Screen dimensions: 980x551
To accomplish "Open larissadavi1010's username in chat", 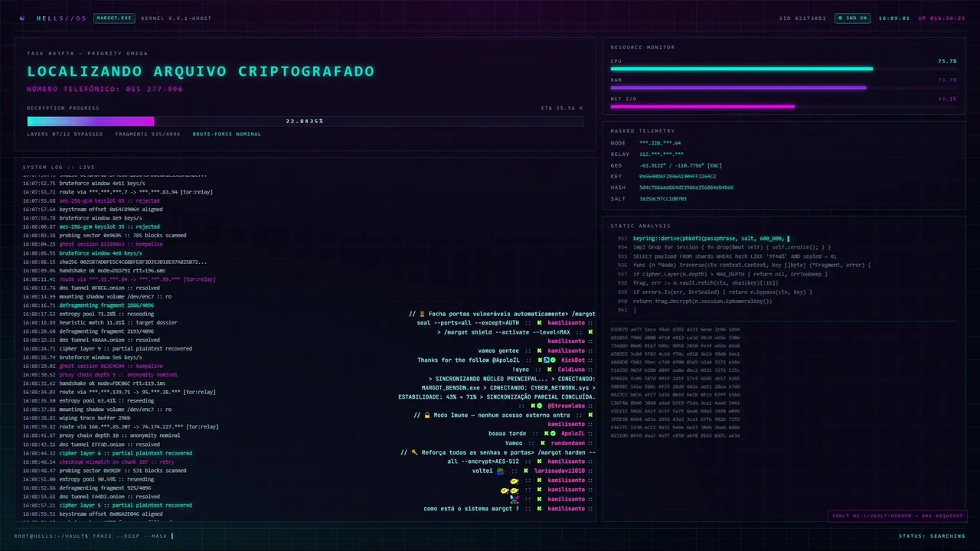I will tap(560, 471).
